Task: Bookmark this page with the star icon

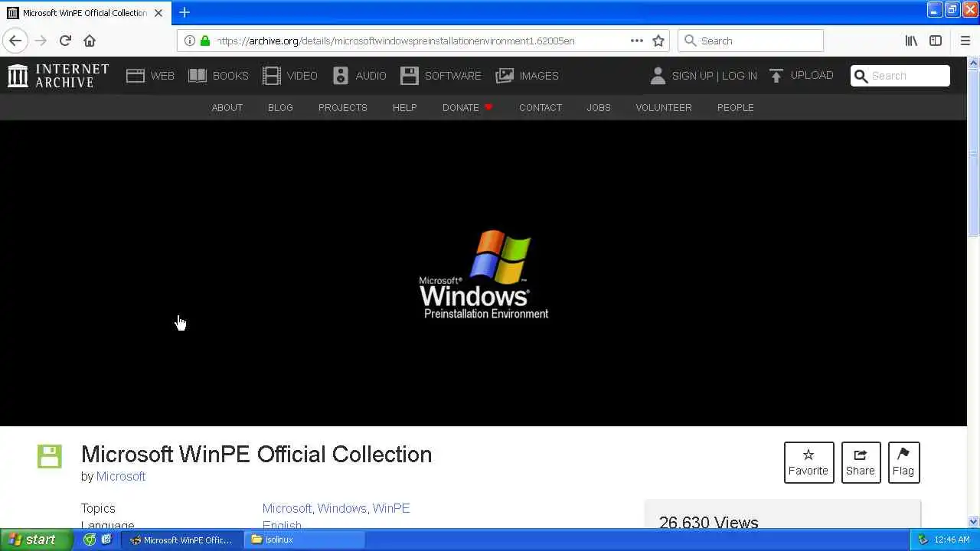Action: pyautogui.click(x=658, y=41)
